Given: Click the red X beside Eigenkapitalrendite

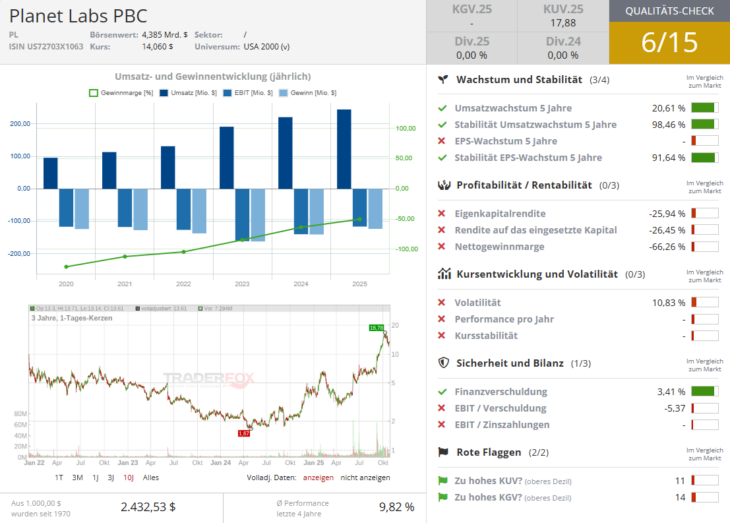Looking at the screenshot, I should pos(442,214).
